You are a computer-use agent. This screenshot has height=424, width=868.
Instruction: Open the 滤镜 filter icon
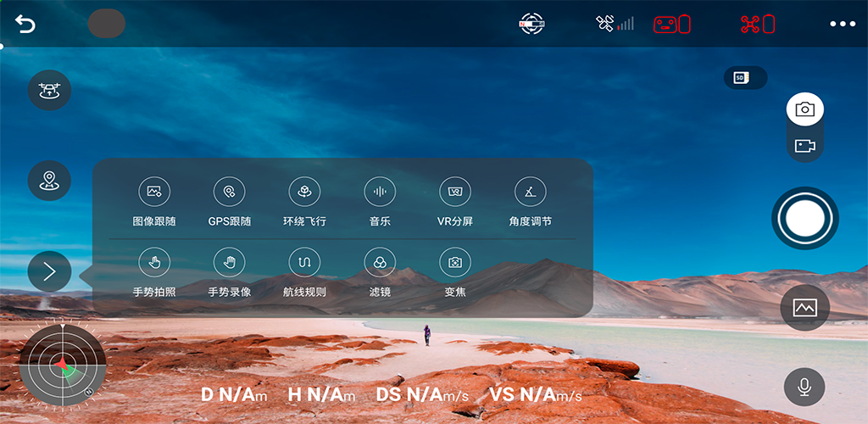tap(380, 262)
